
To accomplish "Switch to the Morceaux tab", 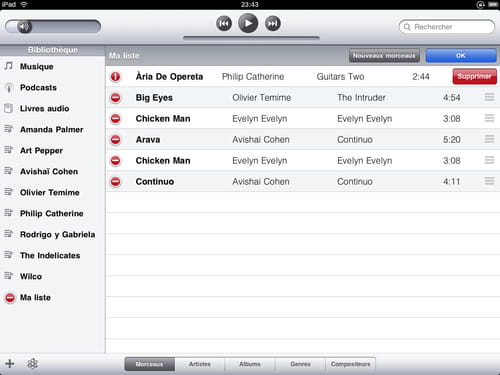I will pos(150,364).
